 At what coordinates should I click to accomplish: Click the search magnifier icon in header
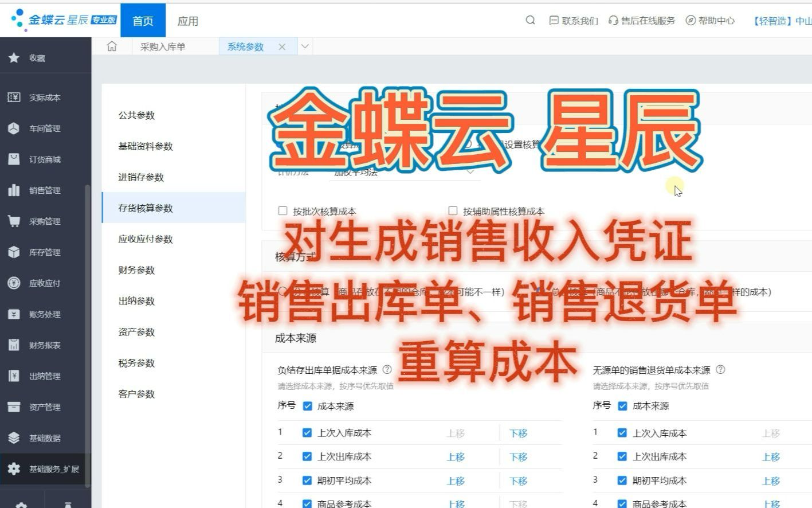pos(531,21)
